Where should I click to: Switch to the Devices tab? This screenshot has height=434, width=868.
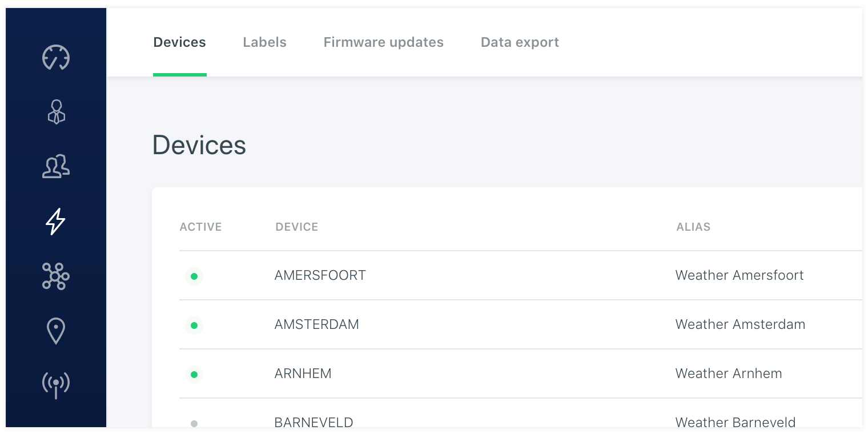tap(179, 42)
